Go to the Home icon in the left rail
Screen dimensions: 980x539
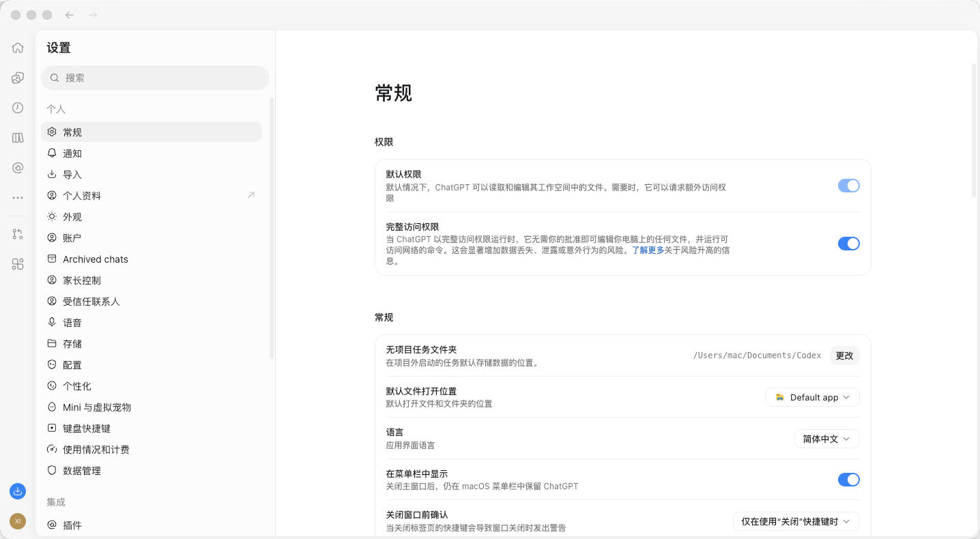(x=18, y=48)
